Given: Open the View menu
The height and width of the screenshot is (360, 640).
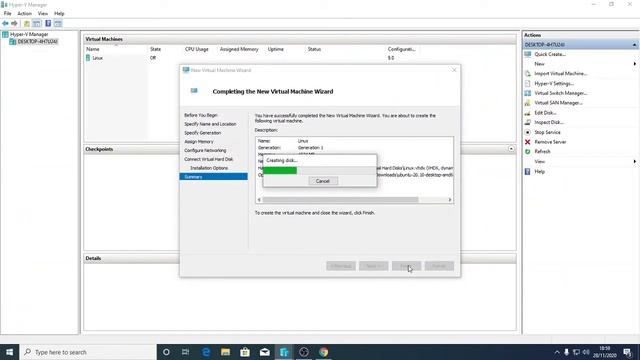Looking at the screenshot, I should pyautogui.click(x=43, y=13).
